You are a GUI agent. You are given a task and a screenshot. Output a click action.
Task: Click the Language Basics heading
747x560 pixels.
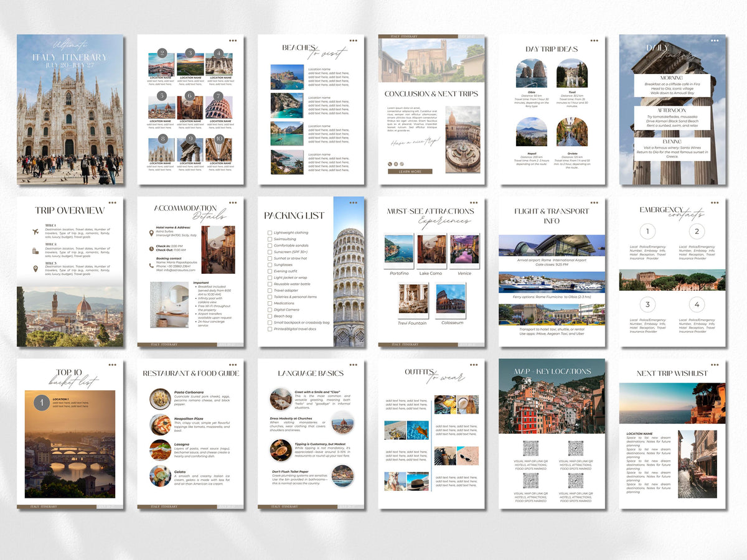311,373
